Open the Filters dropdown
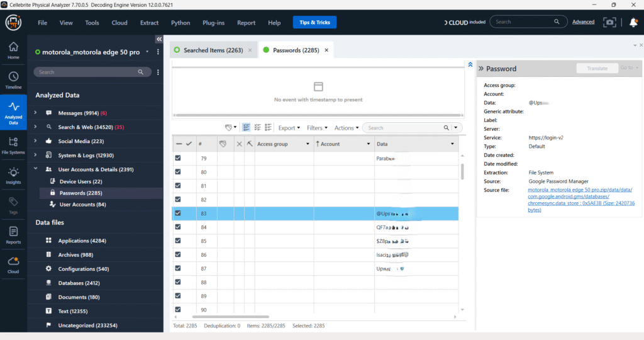Viewport: 644px width, 340px height. click(x=317, y=128)
